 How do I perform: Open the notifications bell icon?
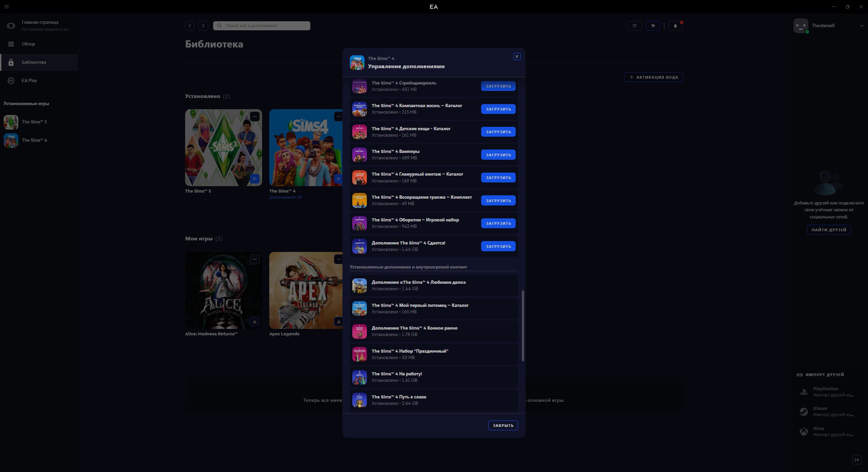[x=675, y=26]
